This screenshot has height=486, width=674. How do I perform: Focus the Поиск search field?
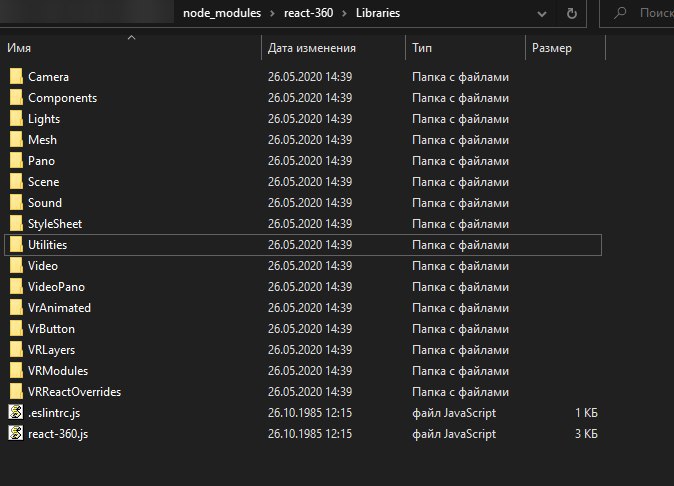(637, 13)
